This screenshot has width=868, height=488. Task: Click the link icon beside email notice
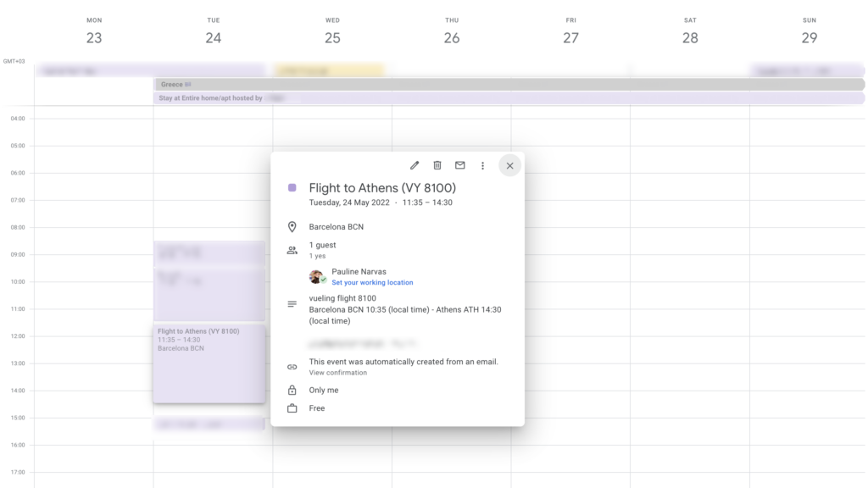pos(292,367)
